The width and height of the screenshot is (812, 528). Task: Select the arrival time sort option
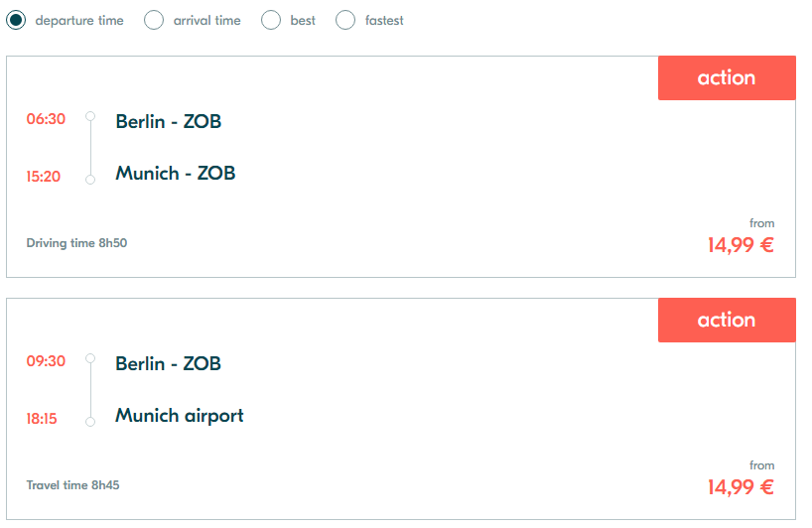coord(154,20)
